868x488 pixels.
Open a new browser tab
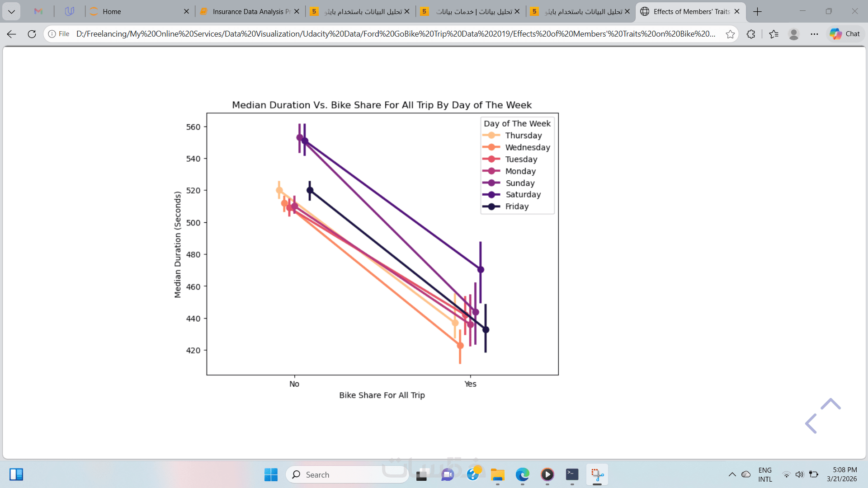(x=758, y=12)
